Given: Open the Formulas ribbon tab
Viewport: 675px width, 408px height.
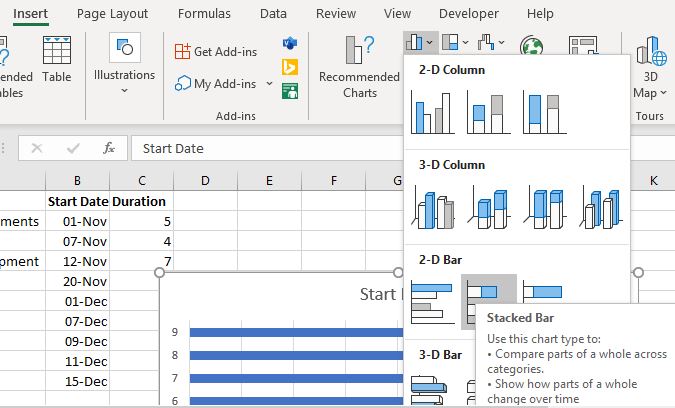Looking at the screenshot, I should (204, 14).
